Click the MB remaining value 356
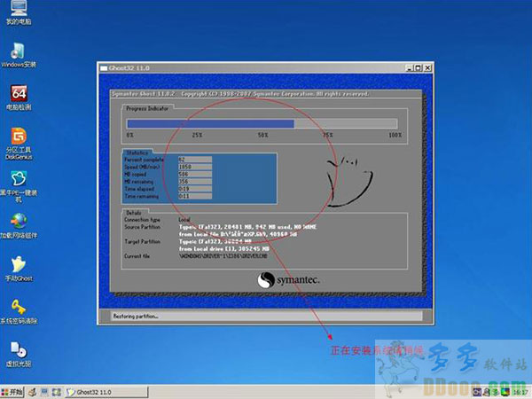 pyautogui.click(x=195, y=182)
